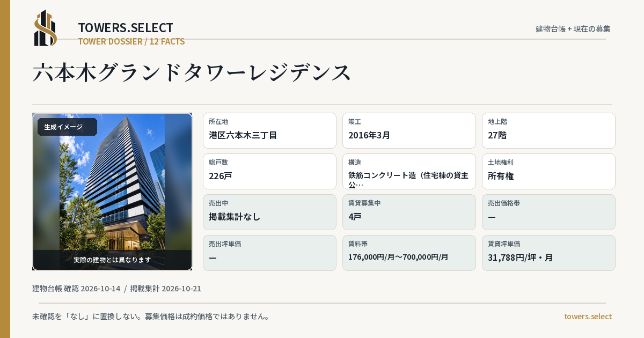Select the 売出中 card 掲載集計なし
The height and width of the screenshot is (338, 644).
coord(269,212)
